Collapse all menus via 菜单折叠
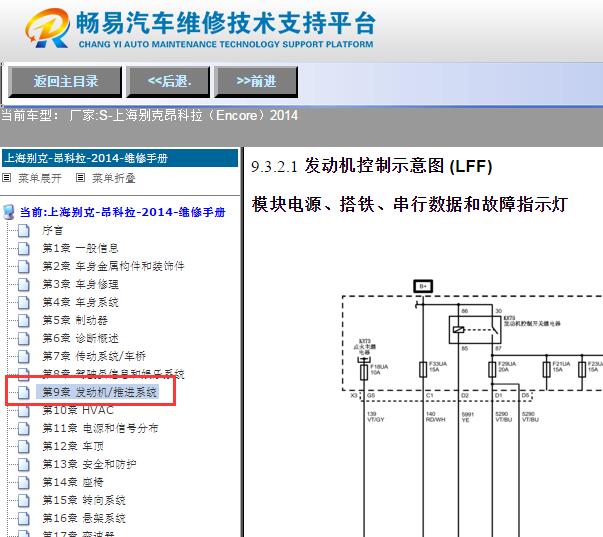Screen dimensions: 603x537 tap(114, 178)
